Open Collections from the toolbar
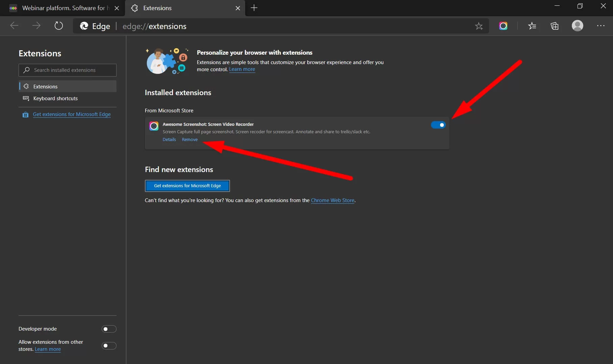This screenshot has height=364, width=613. (555, 26)
